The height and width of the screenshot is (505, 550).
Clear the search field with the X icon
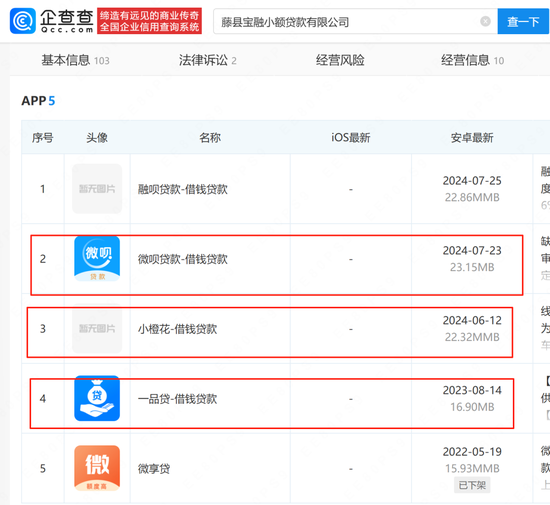click(485, 21)
